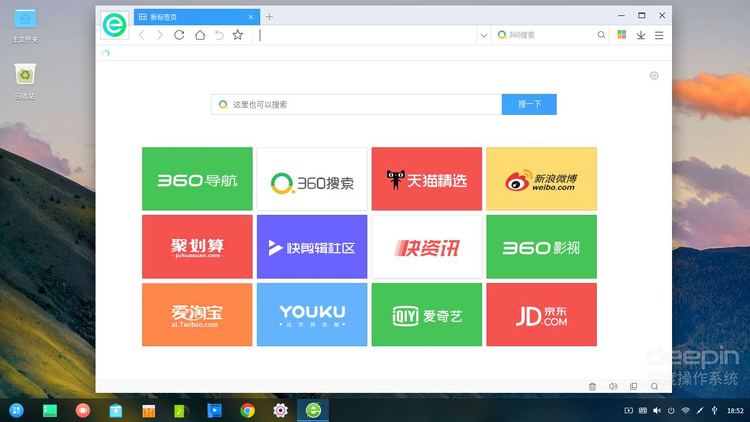Image resolution: width=750 pixels, height=422 pixels.
Task: Open the colorful extensions grid icon
Action: pyautogui.click(x=621, y=34)
